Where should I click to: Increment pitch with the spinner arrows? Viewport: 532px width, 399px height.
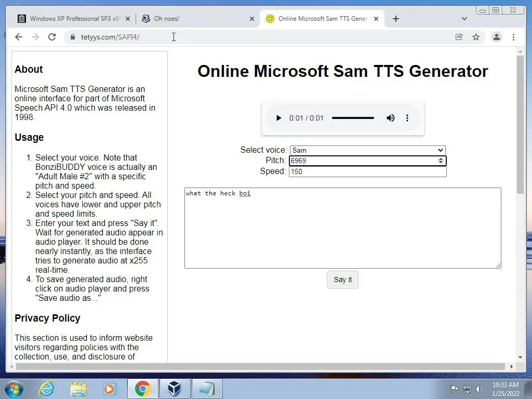441,159
